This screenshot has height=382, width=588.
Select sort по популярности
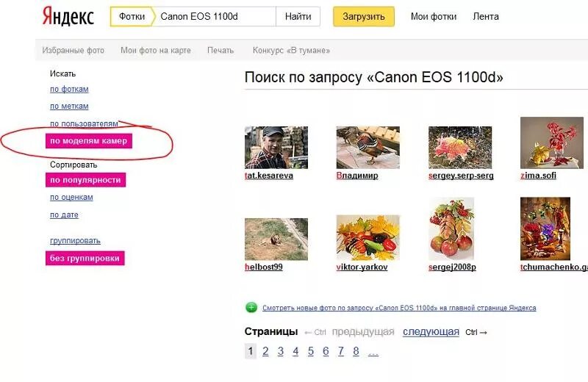click(x=85, y=180)
